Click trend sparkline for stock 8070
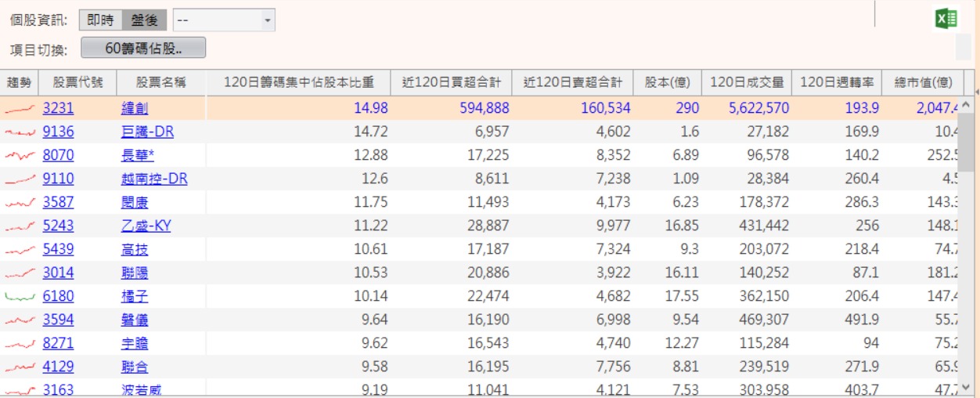 click(20, 156)
